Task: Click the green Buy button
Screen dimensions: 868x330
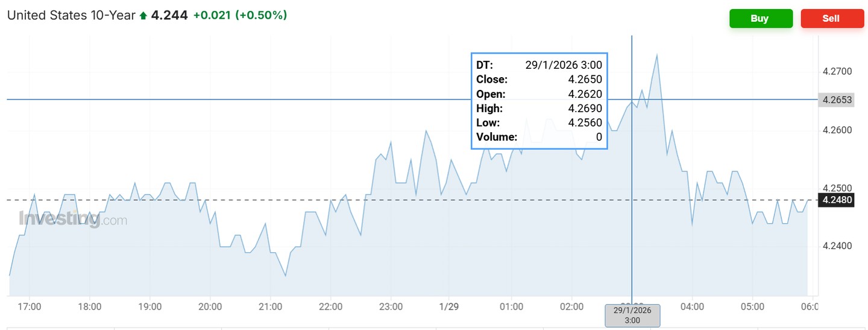Action: click(x=759, y=18)
